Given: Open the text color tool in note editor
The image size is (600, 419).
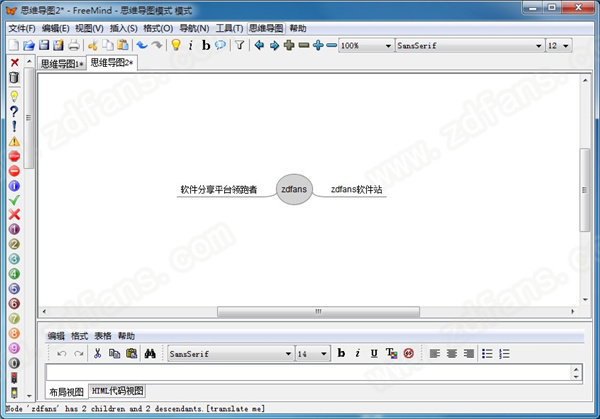Looking at the screenshot, I should (391, 354).
